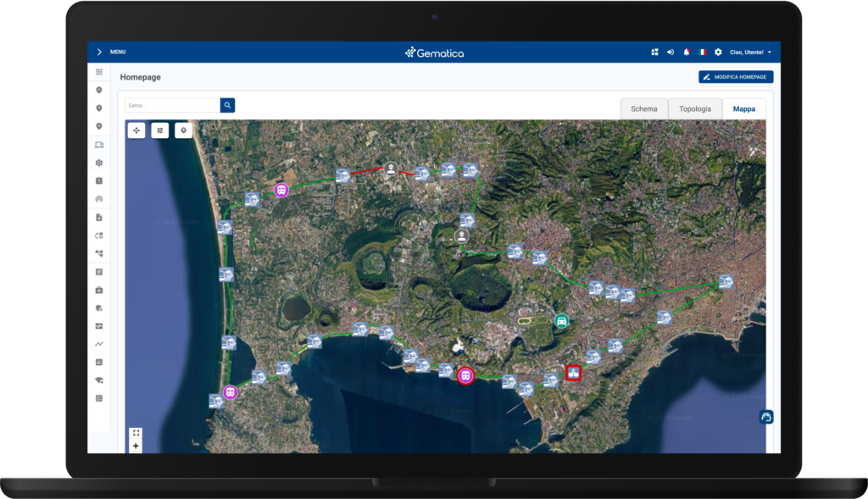Open the language selector Italian flag
868x499 pixels.
click(x=703, y=52)
